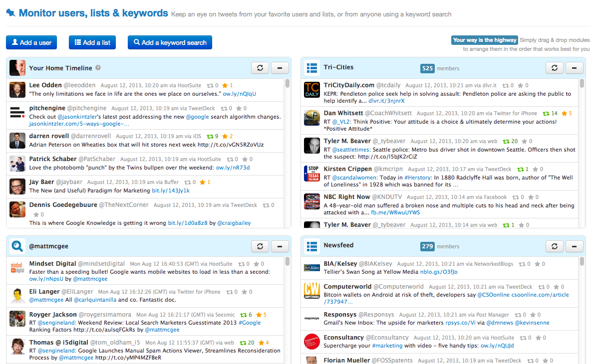Click the 279 members count badge
594x364 pixels.
(x=427, y=246)
